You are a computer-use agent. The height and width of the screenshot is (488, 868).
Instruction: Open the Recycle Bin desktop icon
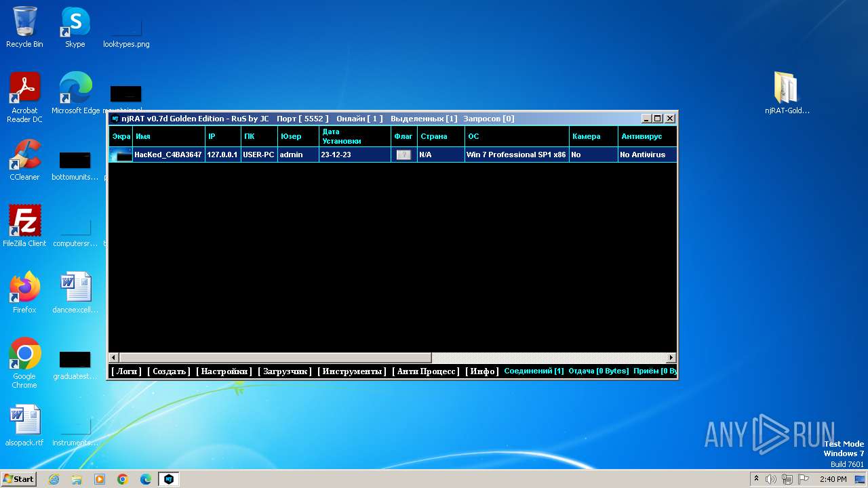[24, 27]
